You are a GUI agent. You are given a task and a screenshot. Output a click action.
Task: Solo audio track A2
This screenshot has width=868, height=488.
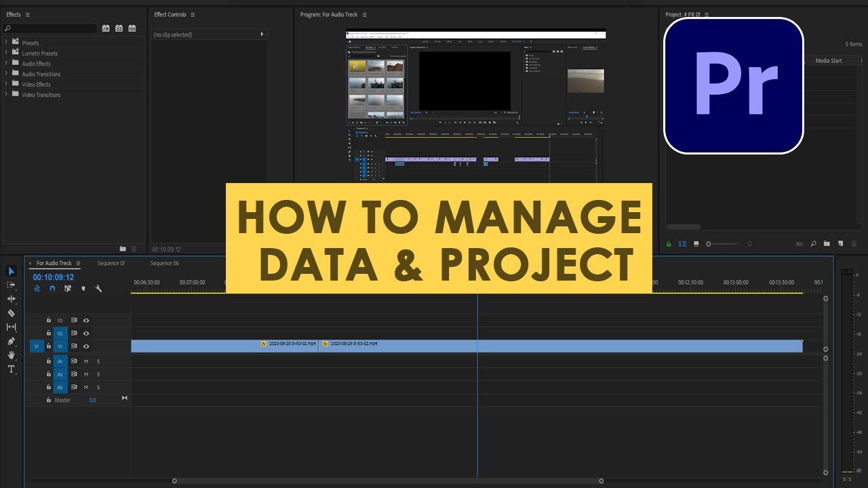pyautogui.click(x=98, y=374)
